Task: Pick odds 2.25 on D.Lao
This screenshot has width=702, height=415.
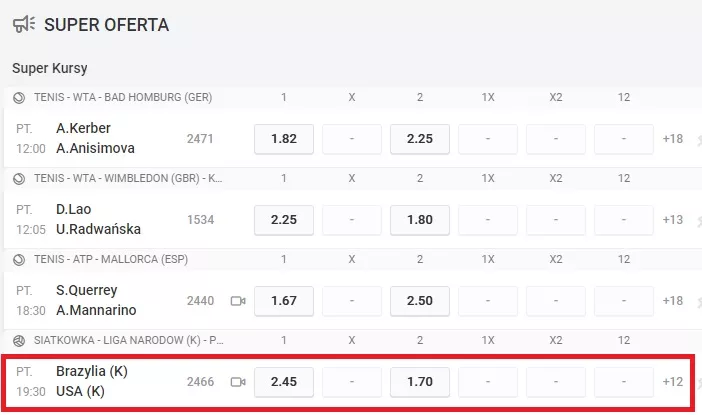Action: pyautogui.click(x=284, y=220)
